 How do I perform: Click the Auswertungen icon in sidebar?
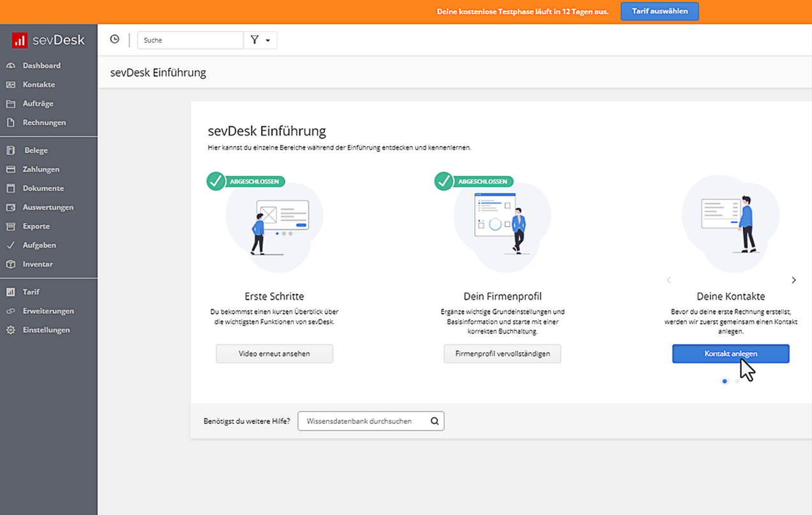[11, 208]
